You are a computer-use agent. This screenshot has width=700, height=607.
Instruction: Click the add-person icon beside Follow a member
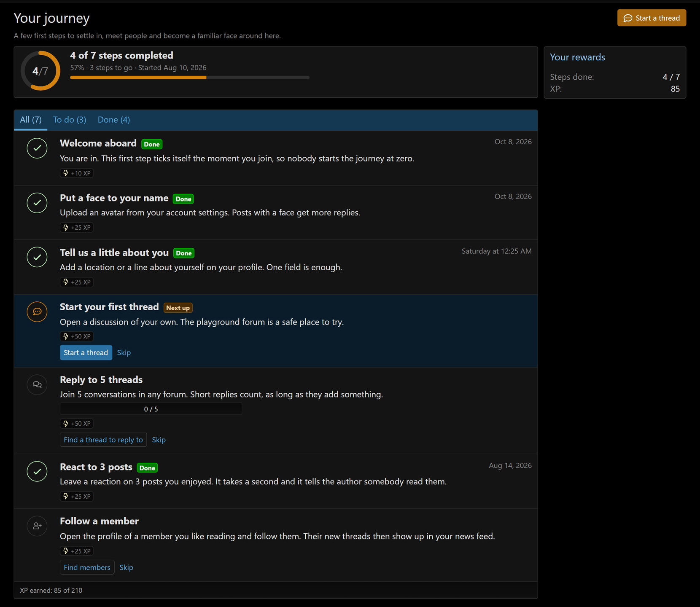point(37,526)
